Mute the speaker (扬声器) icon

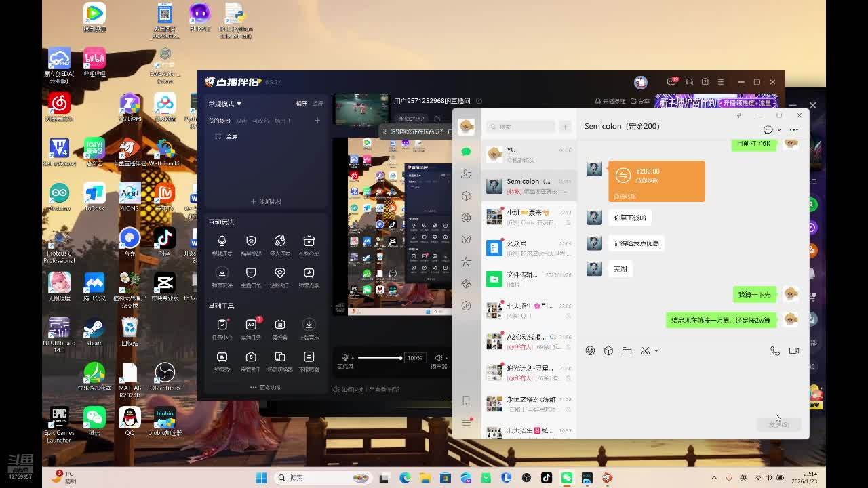pos(439,358)
